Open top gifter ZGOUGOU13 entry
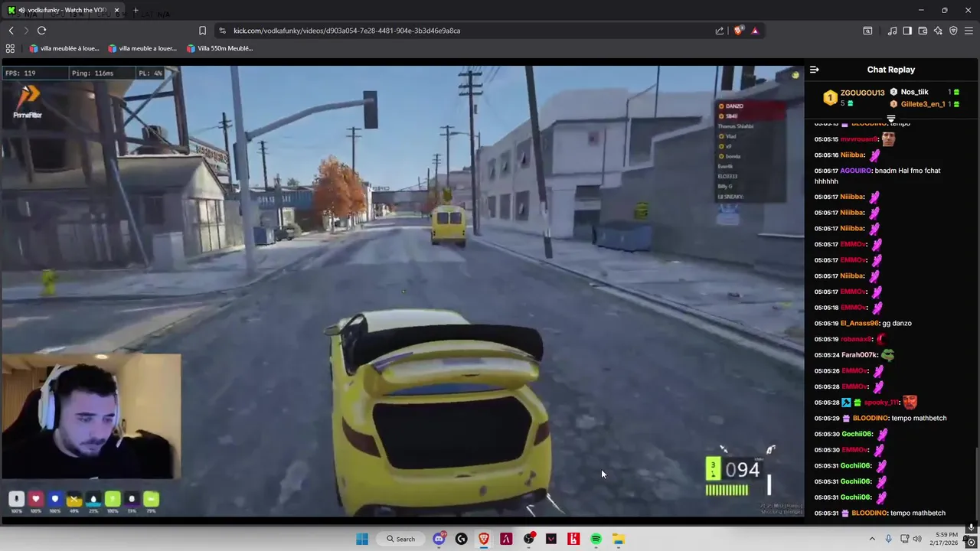 (x=854, y=97)
